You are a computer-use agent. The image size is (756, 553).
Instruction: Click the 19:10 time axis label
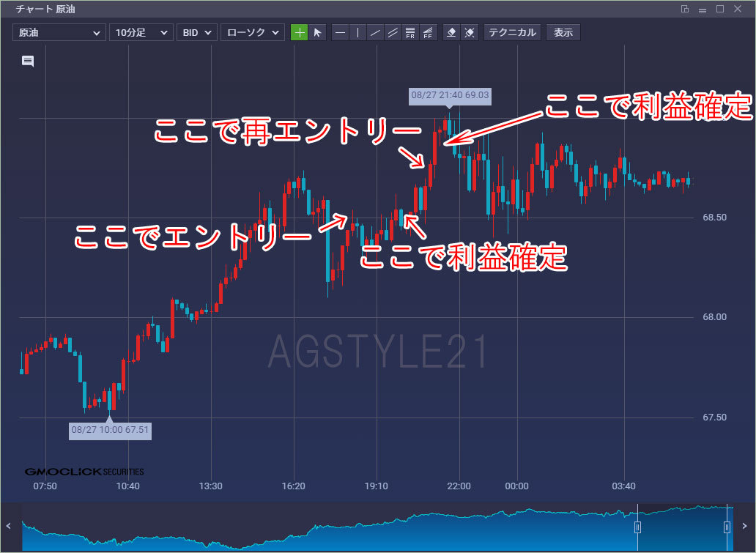pos(376,486)
